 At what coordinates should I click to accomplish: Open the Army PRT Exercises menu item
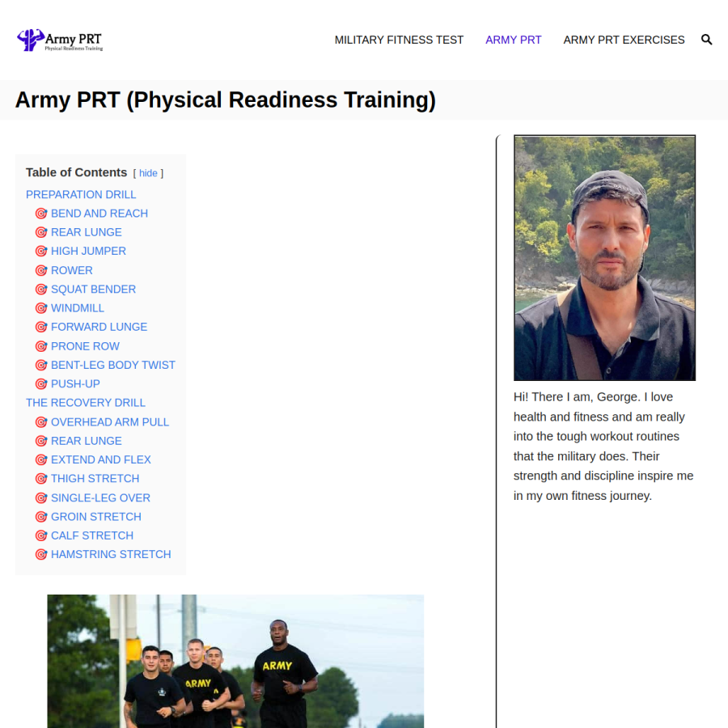(x=624, y=40)
